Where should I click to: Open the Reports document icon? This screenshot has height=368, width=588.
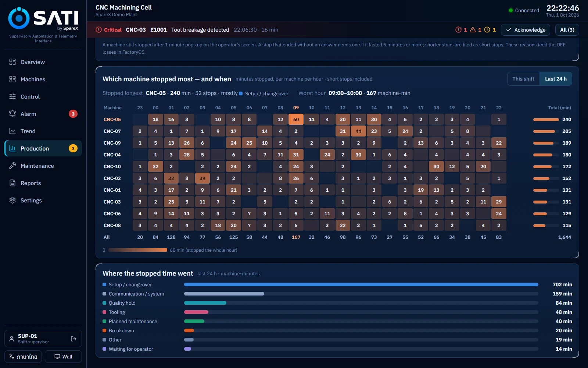pos(12,183)
